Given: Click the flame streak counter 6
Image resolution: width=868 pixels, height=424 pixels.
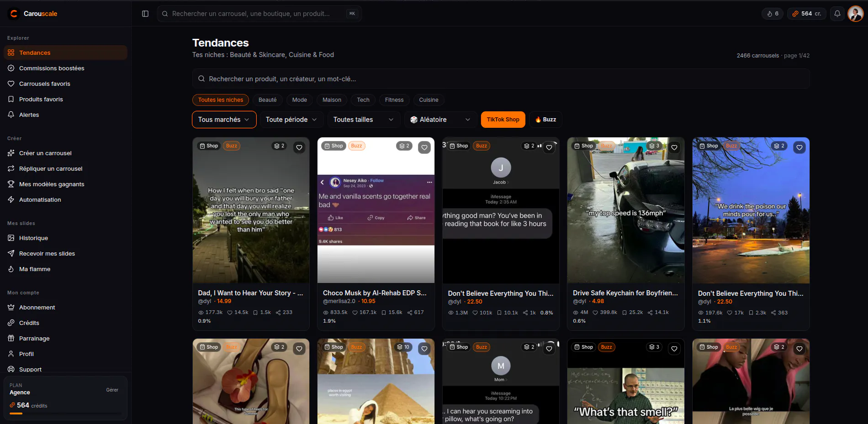Looking at the screenshot, I should coord(773,14).
